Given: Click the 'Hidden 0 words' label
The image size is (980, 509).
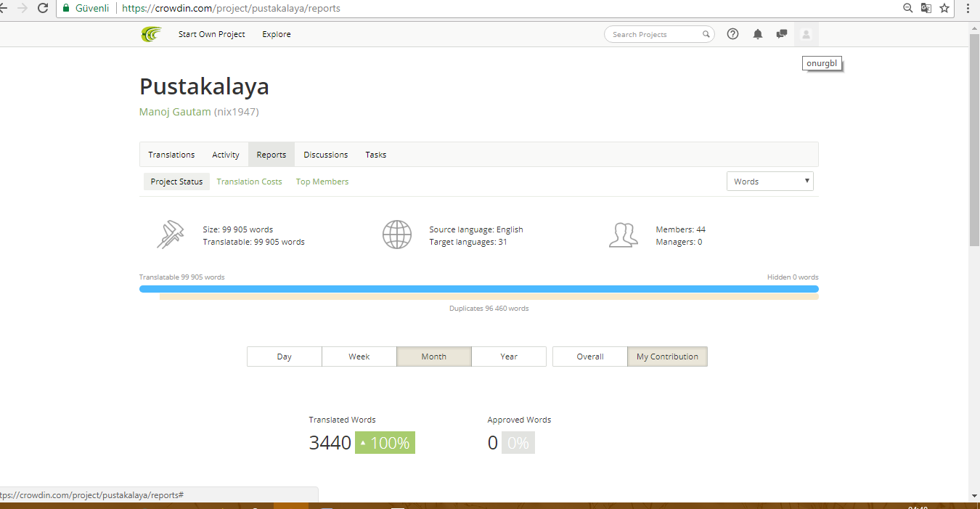Looking at the screenshot, I should pyautogui.click(x=793, y=277).
